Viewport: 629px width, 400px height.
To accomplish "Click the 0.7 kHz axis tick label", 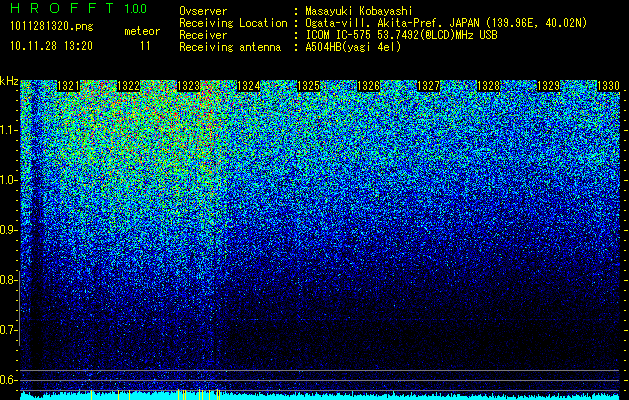I will tap(8, 330).
